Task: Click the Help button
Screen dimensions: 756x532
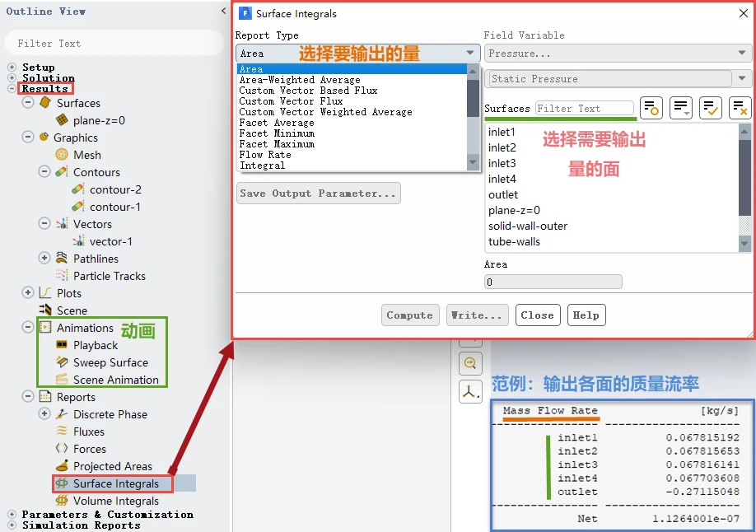Action: coord(586,315)
